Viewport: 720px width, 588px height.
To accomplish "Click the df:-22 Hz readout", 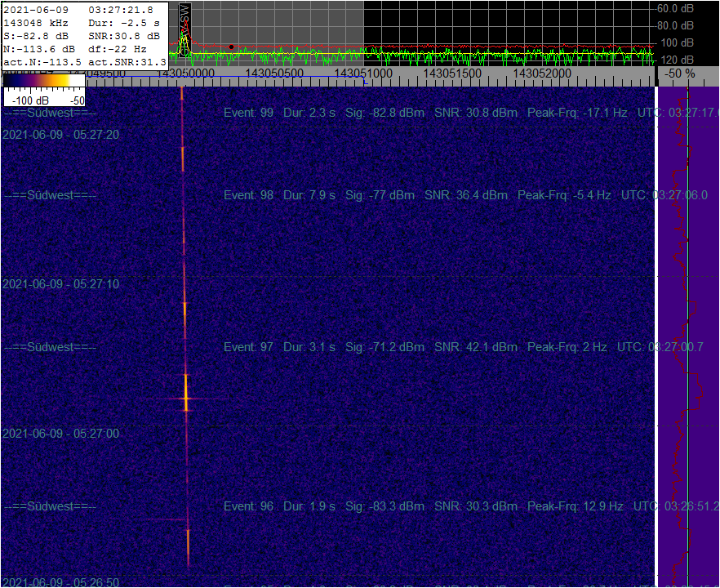I will coord(118,49).
